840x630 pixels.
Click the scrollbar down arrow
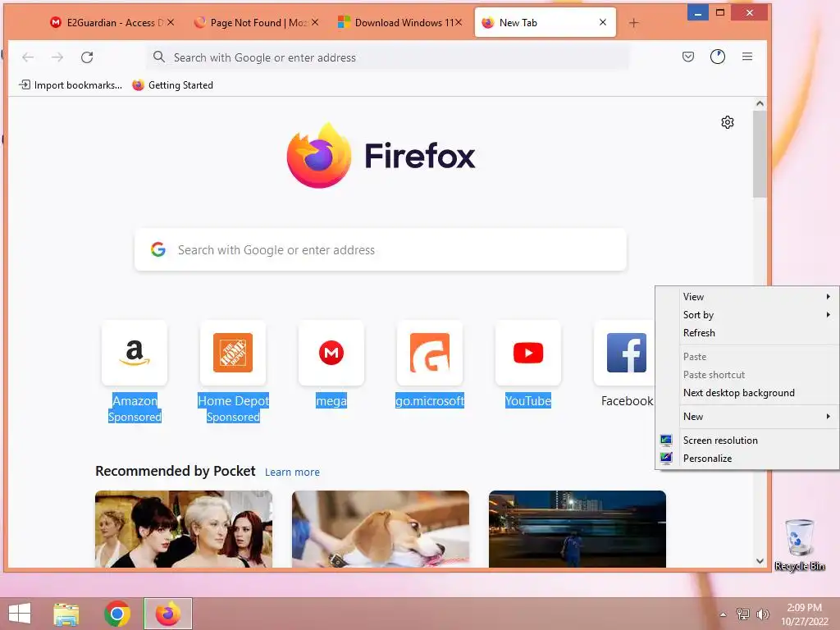pos(760,561)
